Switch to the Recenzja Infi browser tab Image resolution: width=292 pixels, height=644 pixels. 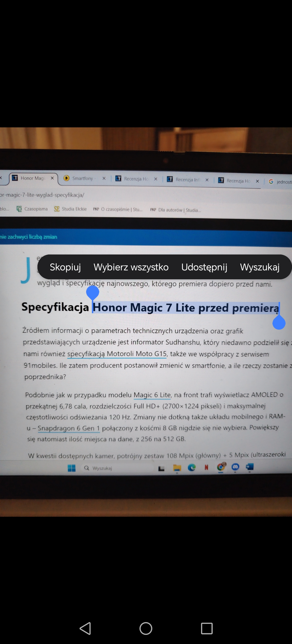click(x=188, y=180)
